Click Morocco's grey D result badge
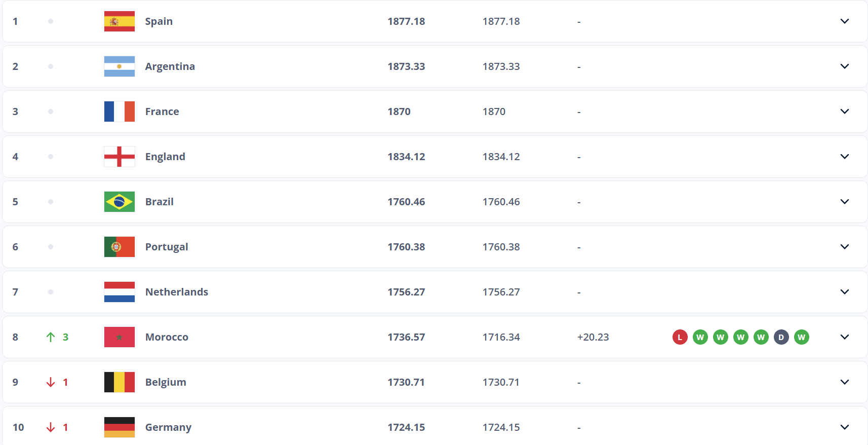868x445 pixels. (x=781, y=337)
